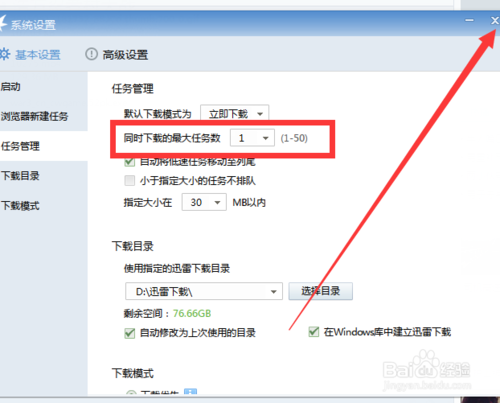Toggle 在Windows库中建立迅雷下载 checkbox

314,332
